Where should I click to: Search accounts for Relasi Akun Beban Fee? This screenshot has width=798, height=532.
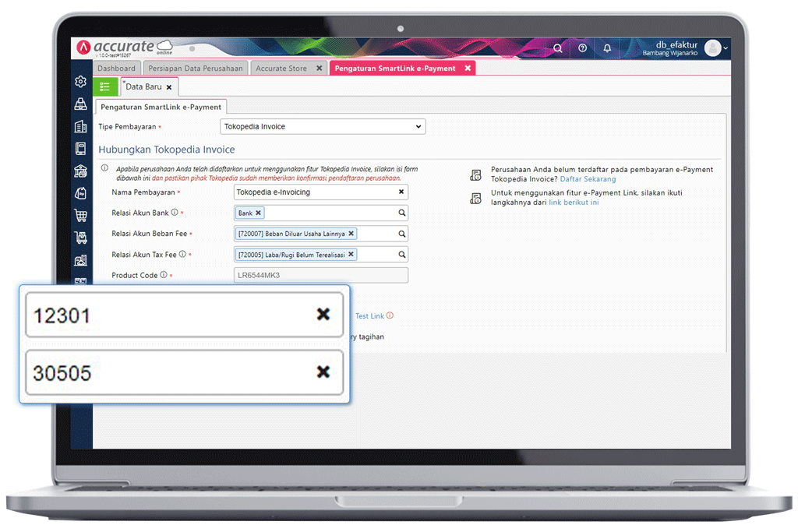coord(401,234)
